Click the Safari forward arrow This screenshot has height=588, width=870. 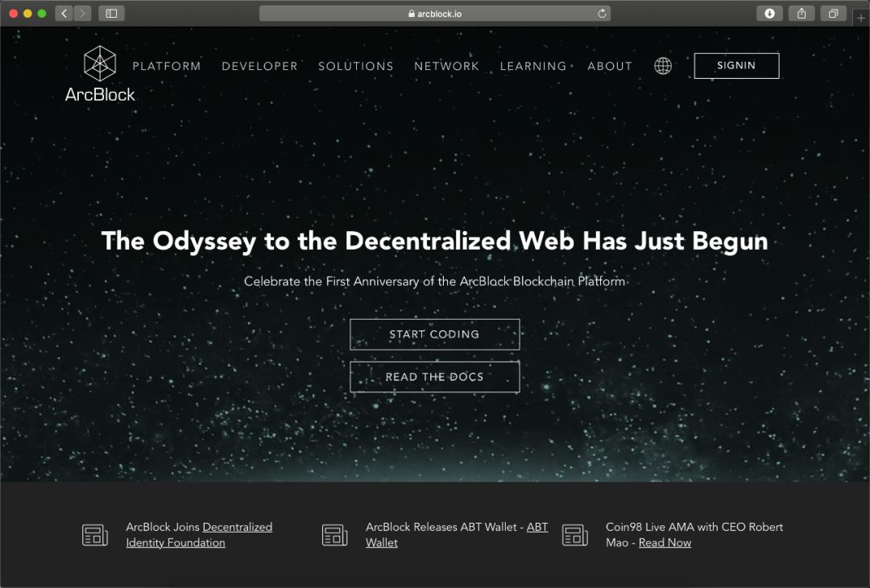coord(83,14)
